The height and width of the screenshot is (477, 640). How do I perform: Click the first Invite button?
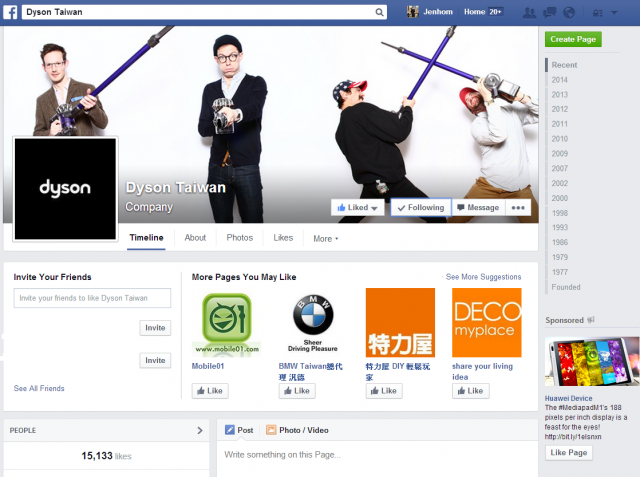(155, 328)
